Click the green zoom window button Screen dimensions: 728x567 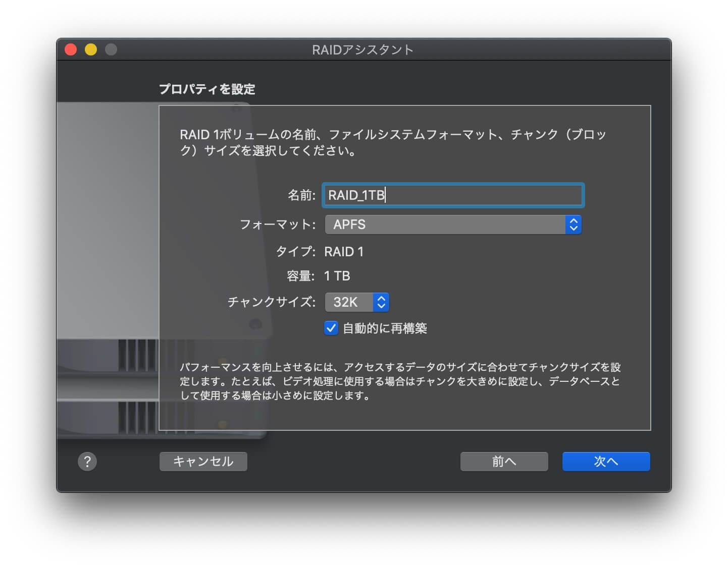[111, 49]
